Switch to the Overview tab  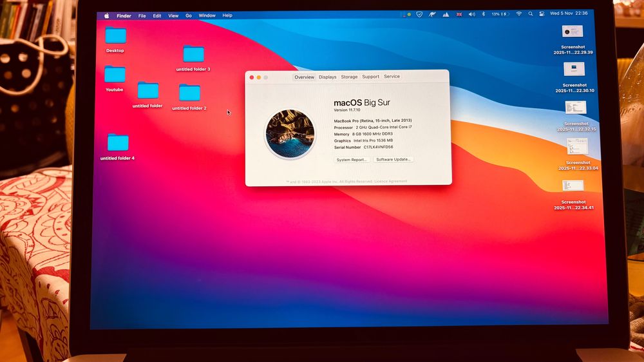pos(305,77)
